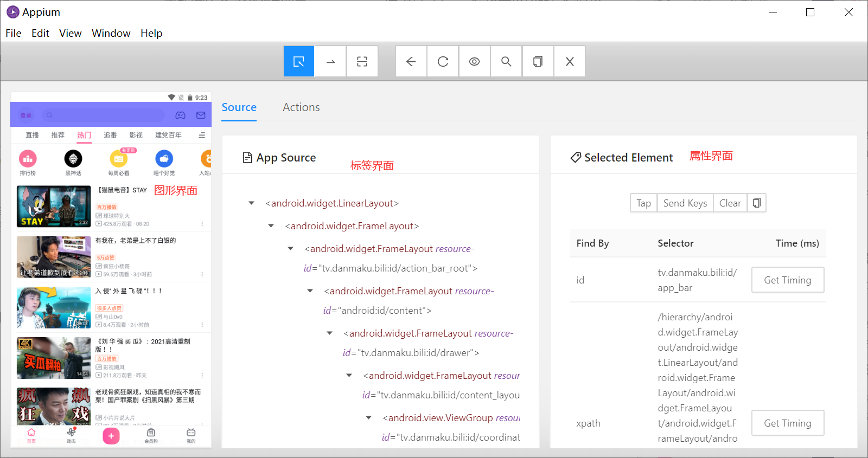
Task: Tap mail envelope icon in phone header
Action: pyautogui.click(x=201, y=115)
